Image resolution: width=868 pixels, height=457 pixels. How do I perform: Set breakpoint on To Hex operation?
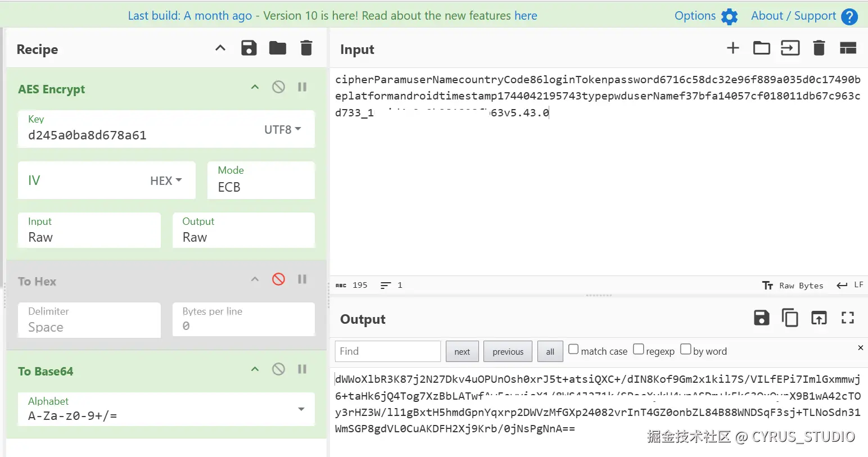(x=302, y=279)
